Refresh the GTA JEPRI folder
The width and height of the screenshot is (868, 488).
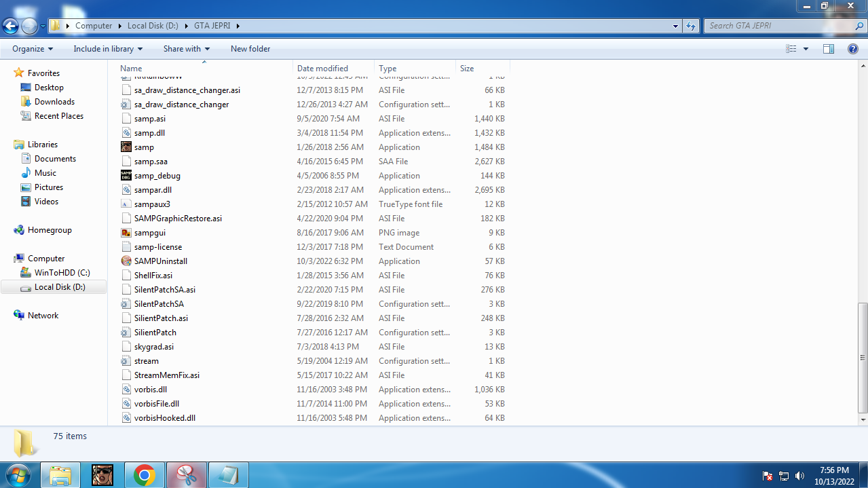pyautogui.click(x=691, y=26)
